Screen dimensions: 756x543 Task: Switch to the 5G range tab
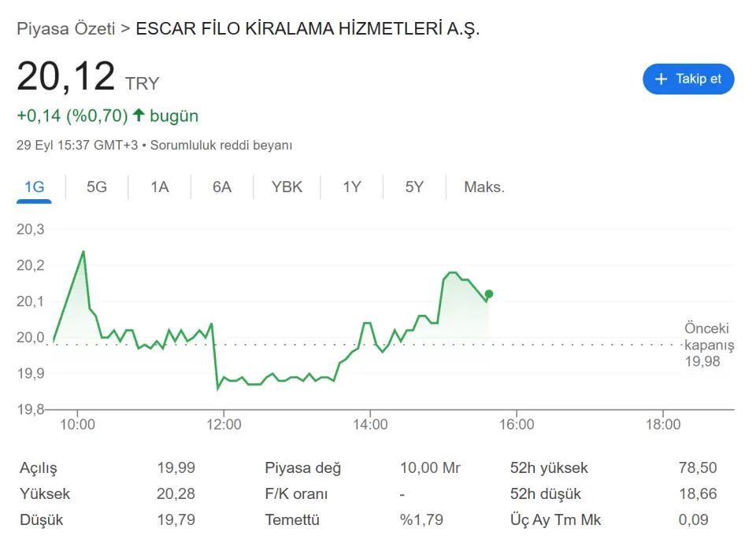tap(96, 187)
